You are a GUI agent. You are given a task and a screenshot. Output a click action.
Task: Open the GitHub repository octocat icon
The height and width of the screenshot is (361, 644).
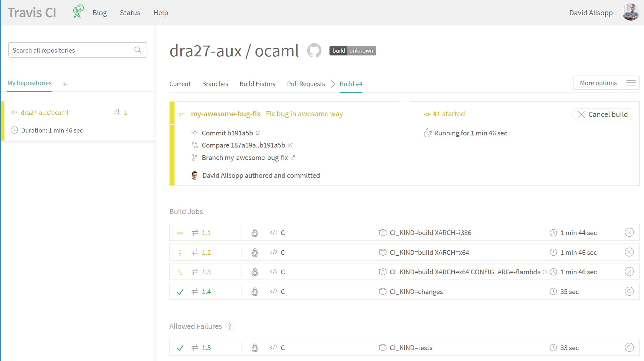[314, 51]
